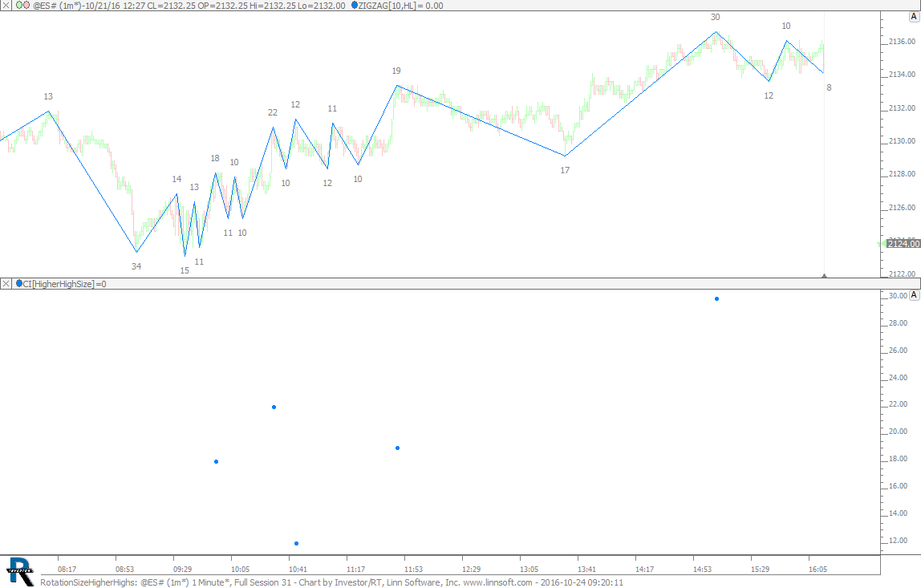Click the @ES# (1m*) instrument title

coord(59,6)
